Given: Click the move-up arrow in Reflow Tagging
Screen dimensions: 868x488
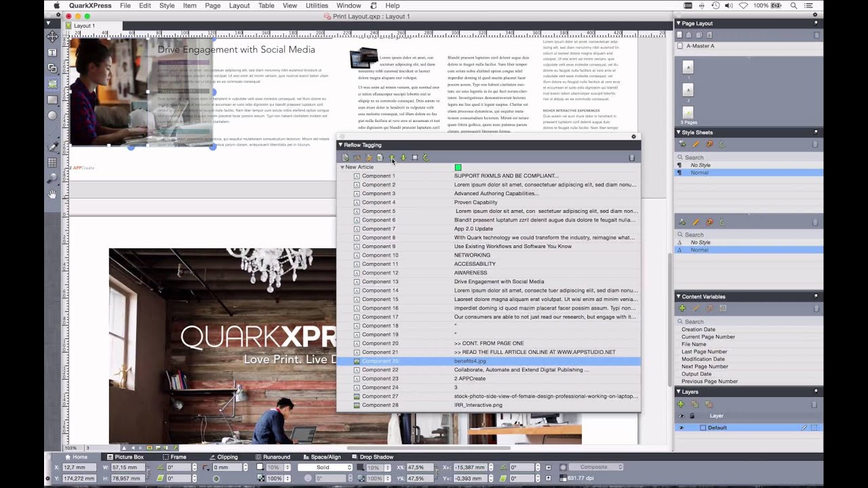Looking at the screenshot, I should (391, 157).
